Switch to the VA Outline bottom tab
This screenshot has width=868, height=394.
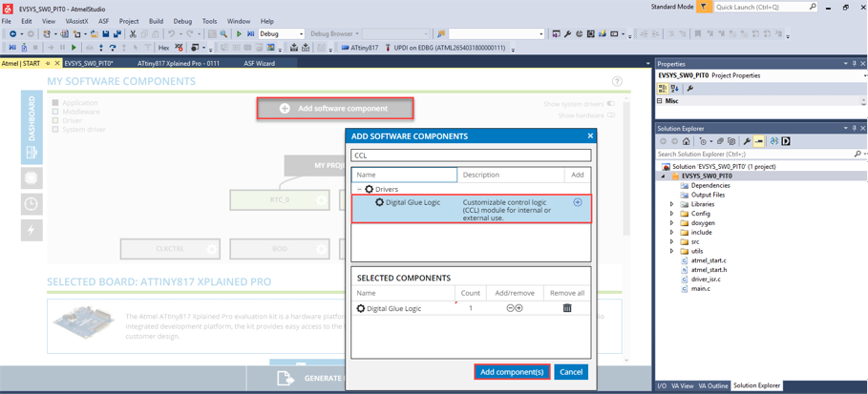pyautogui.click(x=713, y=385)
